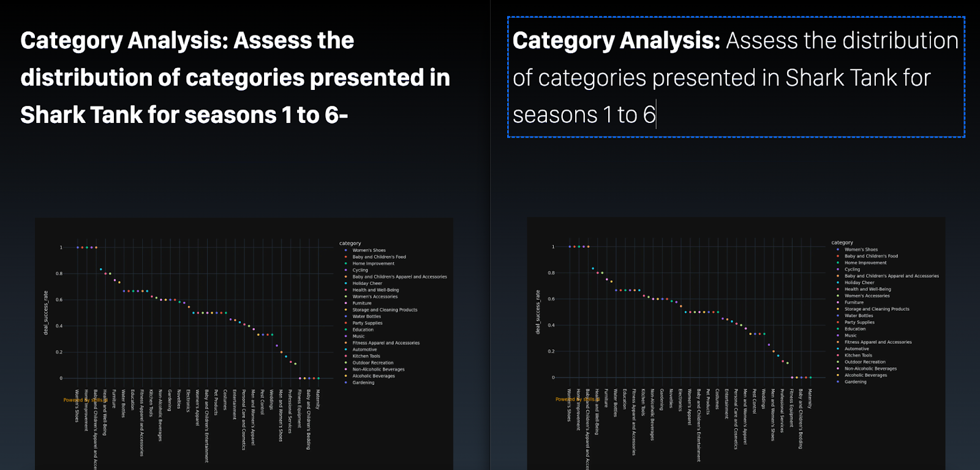The width and height of the screenshot is (980, 470).
Task: Open the left slide's scatter chart image
Action: 244,344
